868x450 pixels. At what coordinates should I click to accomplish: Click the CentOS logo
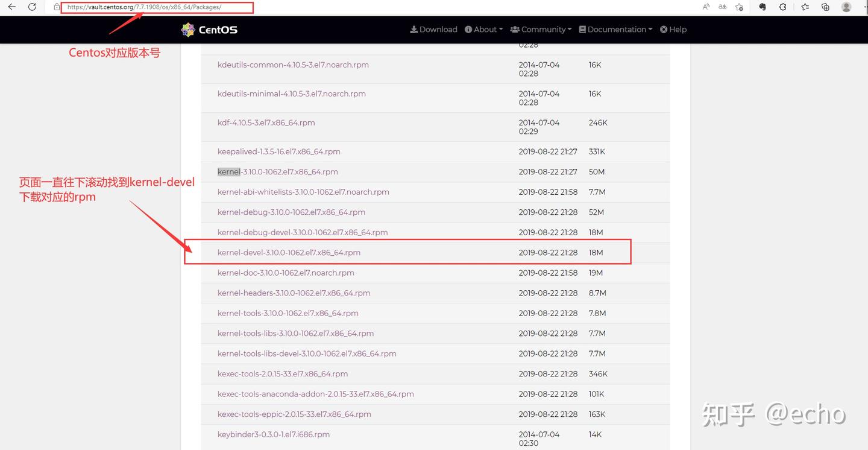[209, 30]
